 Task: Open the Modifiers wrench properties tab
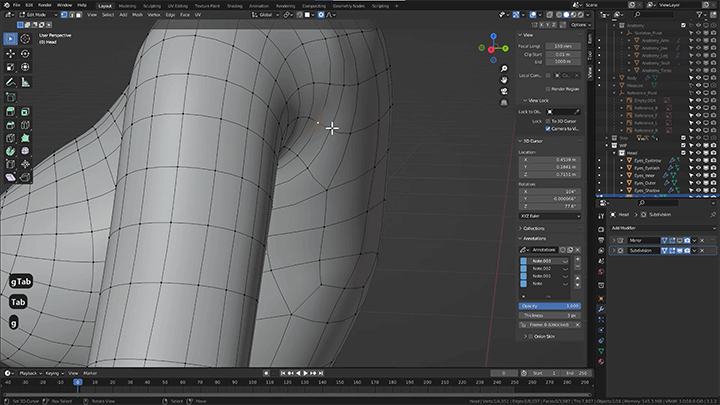pyautogui.click(x=601, y=309)
